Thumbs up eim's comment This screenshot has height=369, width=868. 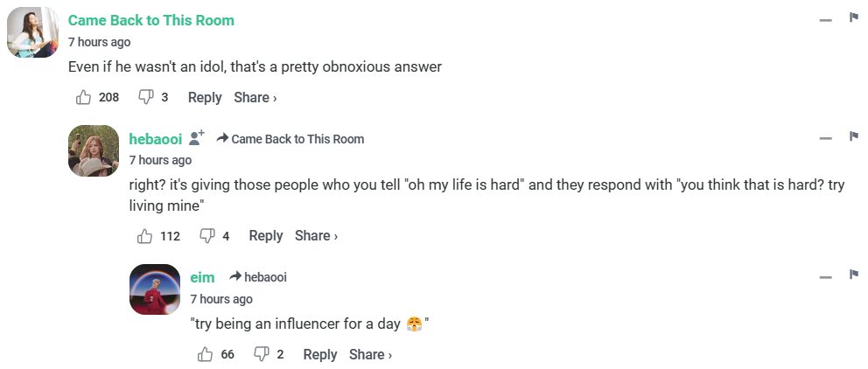[x=206, y=354]
